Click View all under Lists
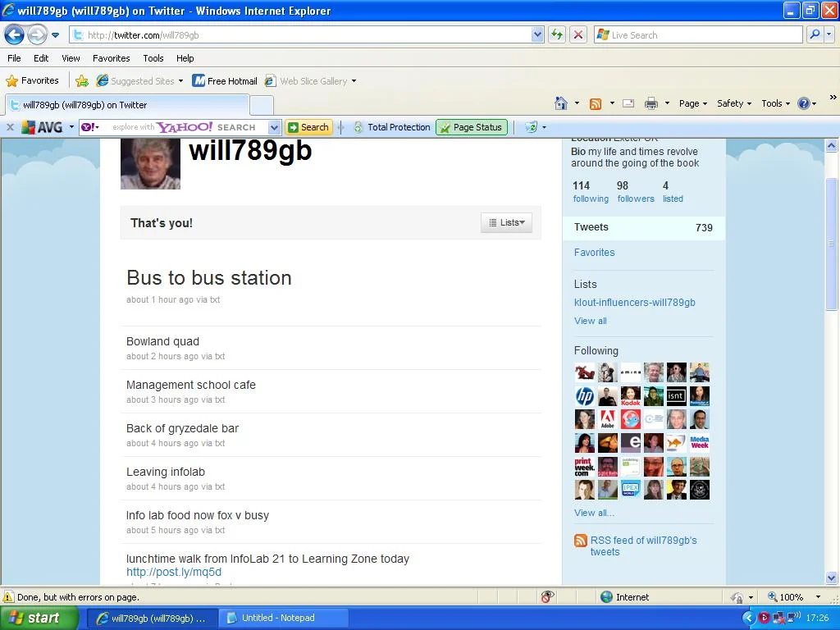The height and width of the screenshot is (630, 840). 591,321
